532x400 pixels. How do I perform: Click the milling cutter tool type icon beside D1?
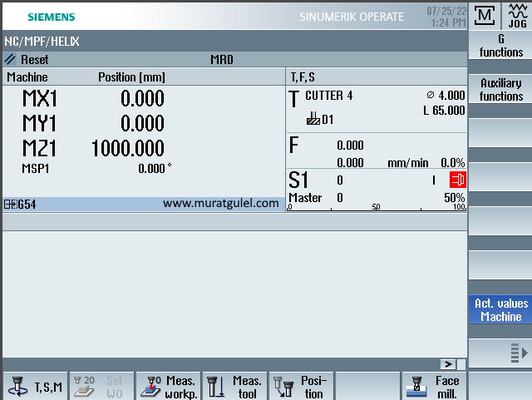tap(313, 119)
